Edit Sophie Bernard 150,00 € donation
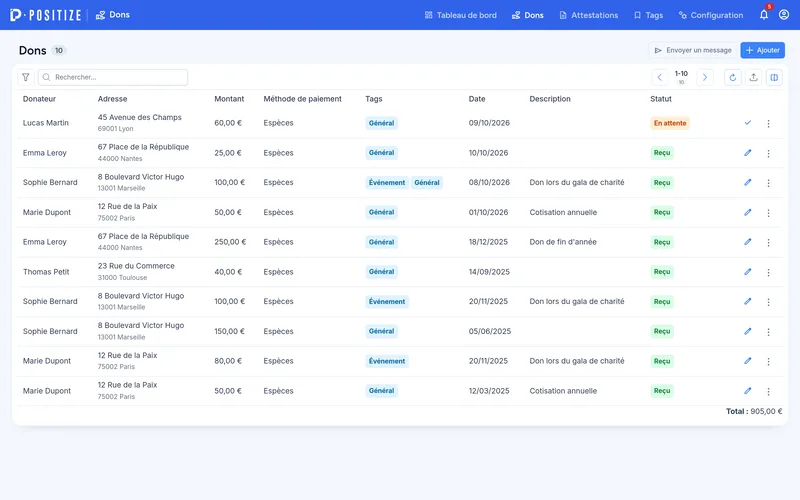This screenshot has width=800, height=500. (x=747, y=331)
